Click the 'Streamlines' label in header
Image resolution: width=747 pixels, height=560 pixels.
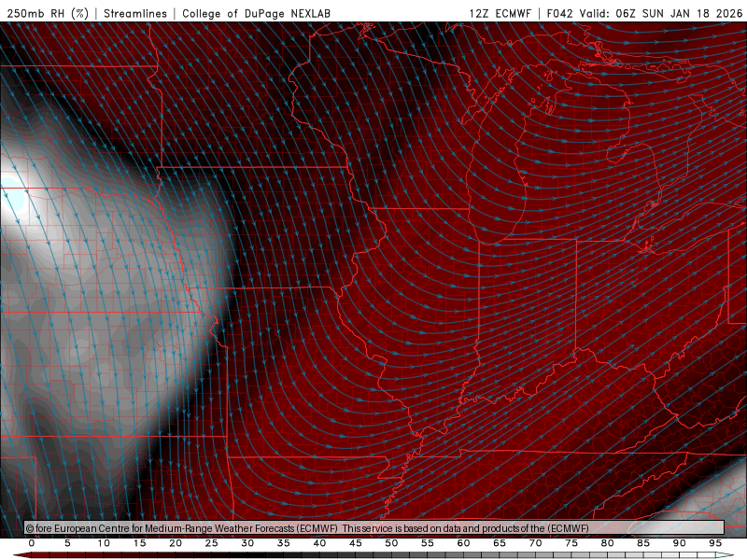[135, 13]
